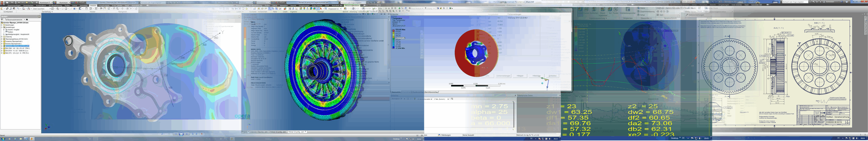Open the 2 Sek. (Autom.) animation dropdown
This screenshot has width=868, height=141.
441,99
